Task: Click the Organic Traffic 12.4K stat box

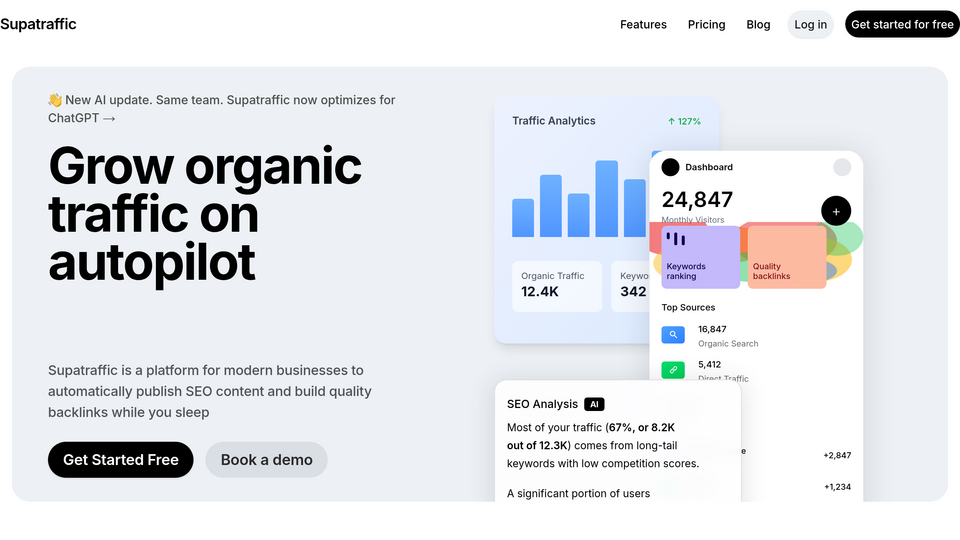Action: click(557, 287)
